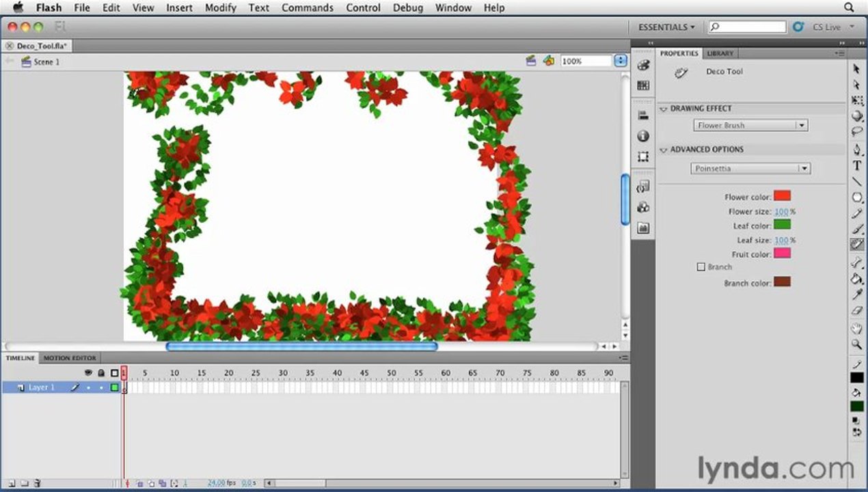Open the Info panel icon
The width and height of the screenshot is (868, 492).
[x=642, y=137]
